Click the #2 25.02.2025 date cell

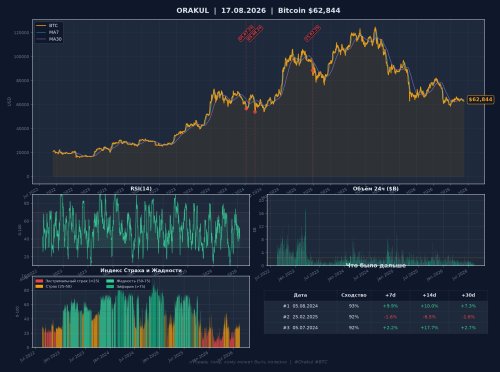click(x=300, y=317)
